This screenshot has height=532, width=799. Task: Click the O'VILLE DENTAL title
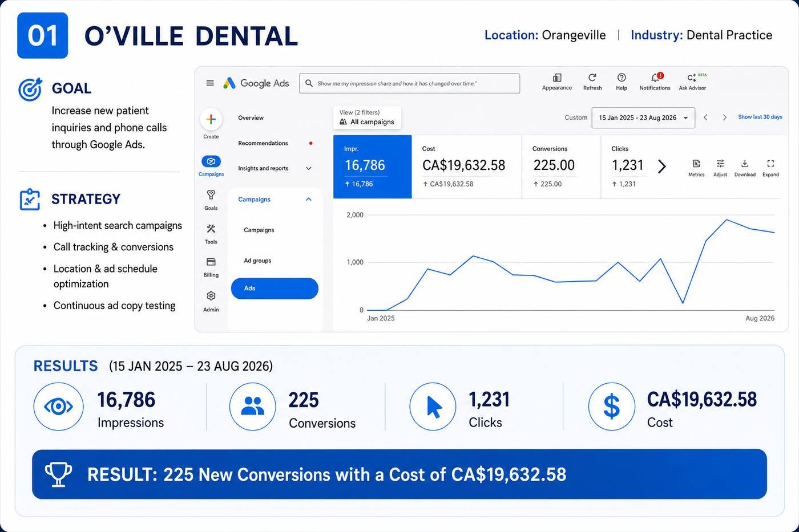[191, 36]
